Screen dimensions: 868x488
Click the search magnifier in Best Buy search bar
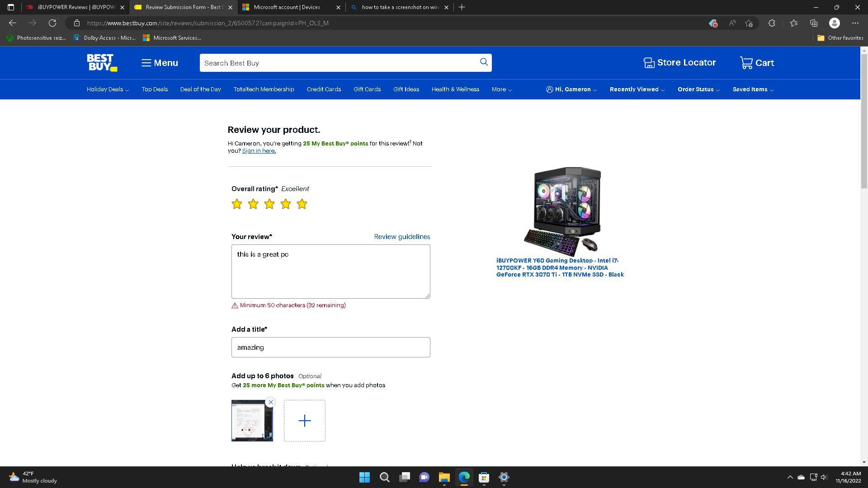point(483,62)
